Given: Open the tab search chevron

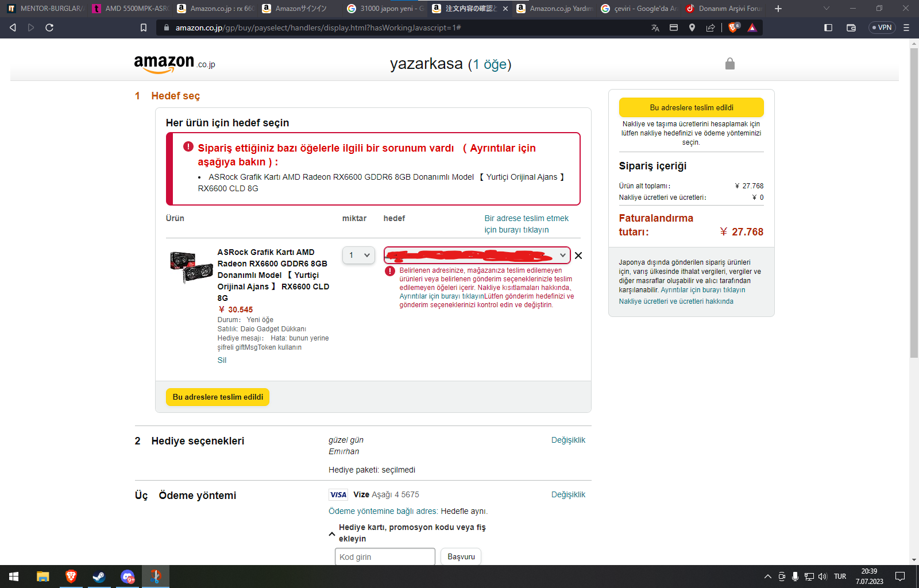Looking at the screenshot, I should pyautogui.click(x=827, y=9).
